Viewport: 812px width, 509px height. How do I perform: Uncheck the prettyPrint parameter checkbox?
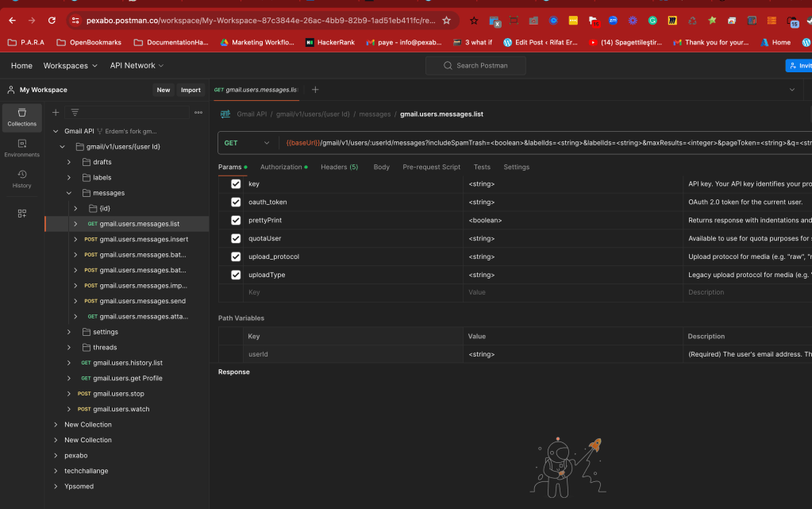click(x=236, y=220)
